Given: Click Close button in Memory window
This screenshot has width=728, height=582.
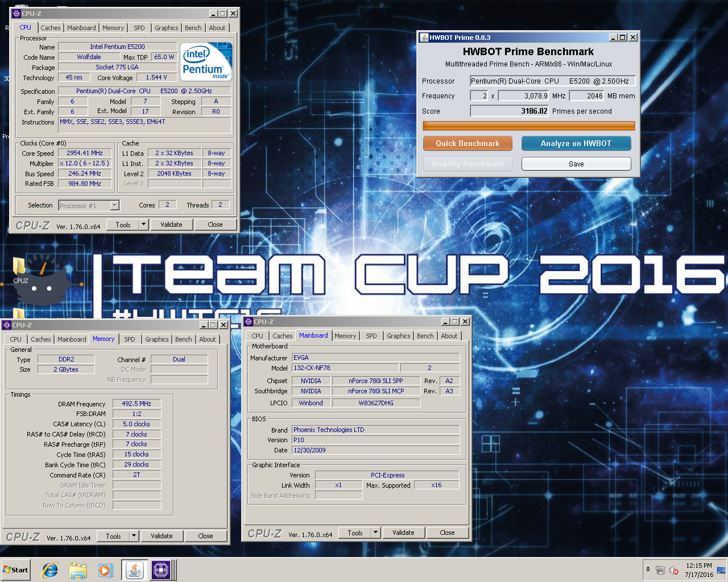Looking at the screenshot, I should pyautogui.click(x=205, y=536).
